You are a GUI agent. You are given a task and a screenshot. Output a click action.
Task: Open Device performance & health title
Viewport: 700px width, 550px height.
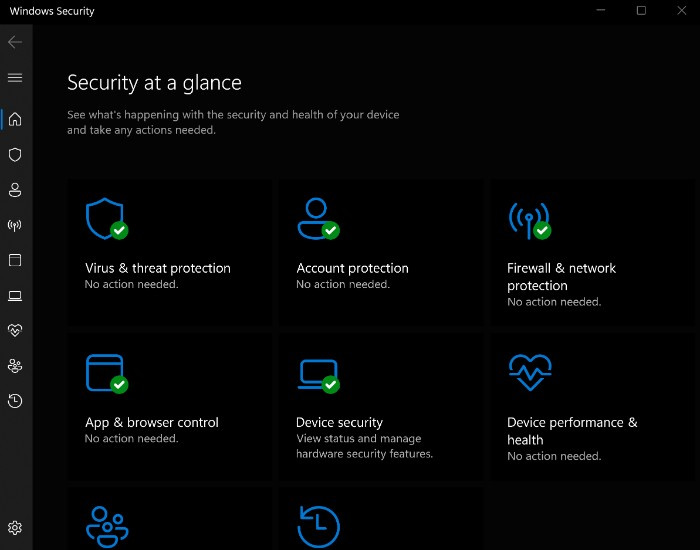click(572, 431)
